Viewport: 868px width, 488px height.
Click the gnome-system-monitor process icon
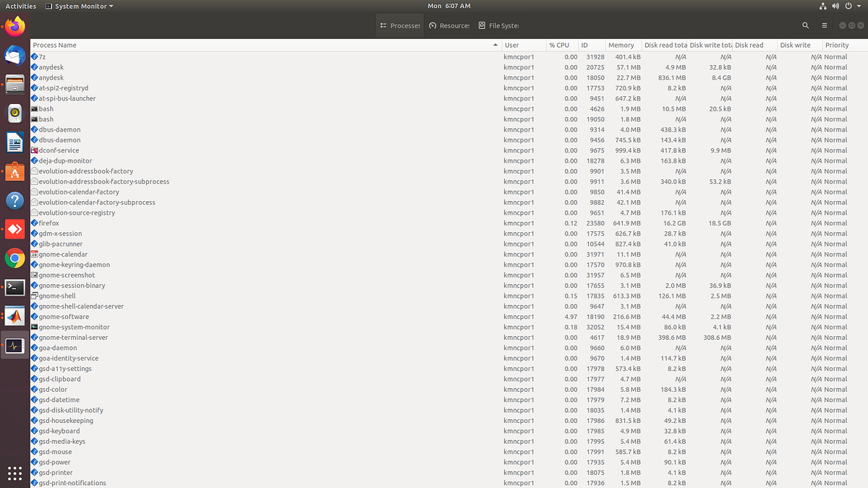[33, 327]
